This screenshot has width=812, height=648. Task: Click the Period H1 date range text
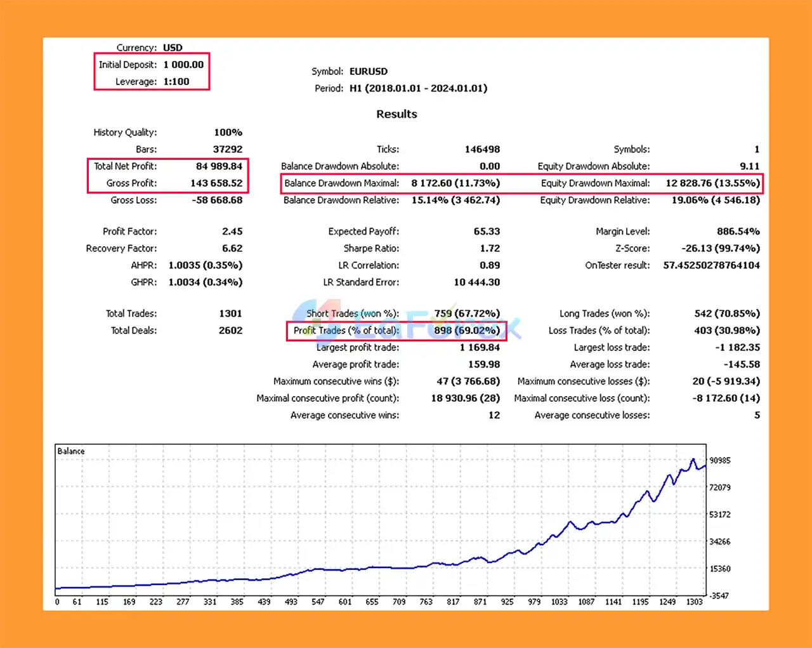[419, 88]
